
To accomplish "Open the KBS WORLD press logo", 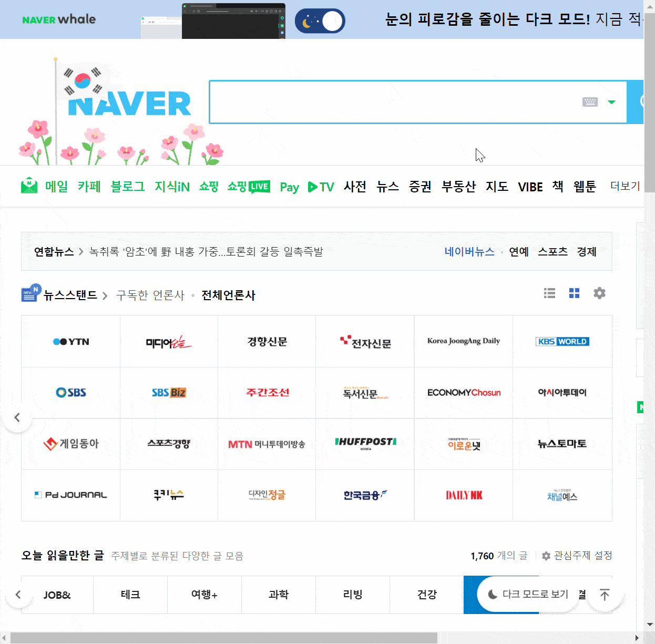I will tap(562, 341).
